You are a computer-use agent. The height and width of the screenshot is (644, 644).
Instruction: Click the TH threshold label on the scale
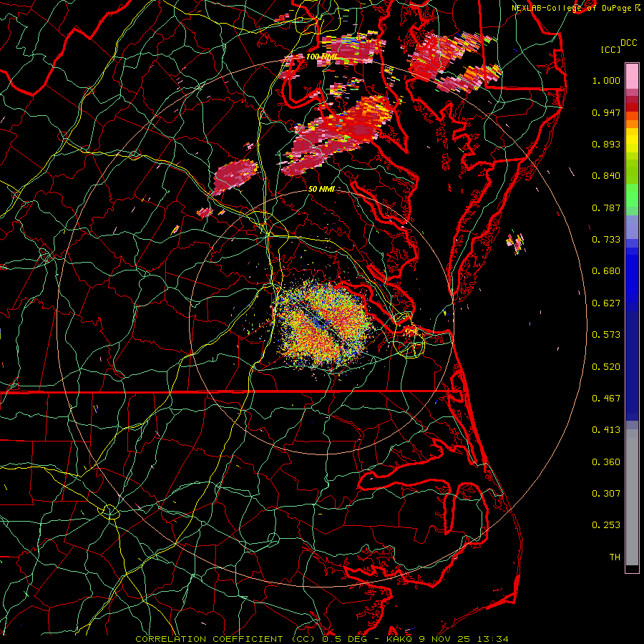click(615, 557)
